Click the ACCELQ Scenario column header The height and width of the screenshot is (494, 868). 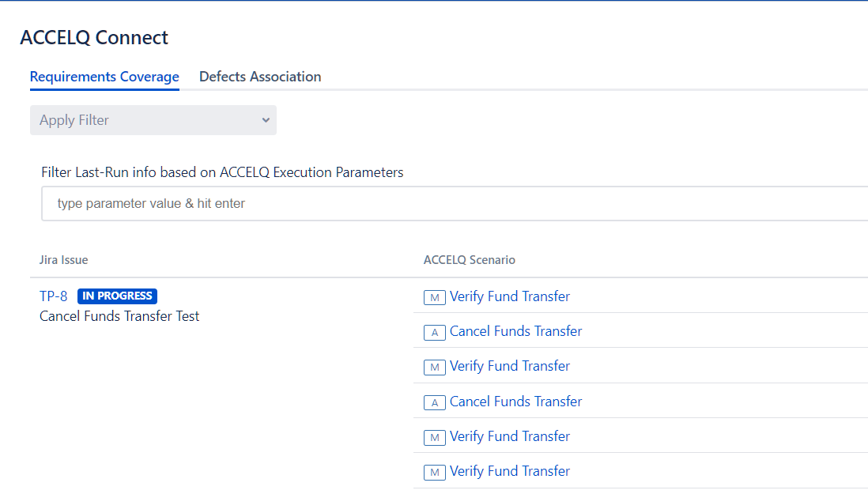pyautogui.click(x=470, y=260)
